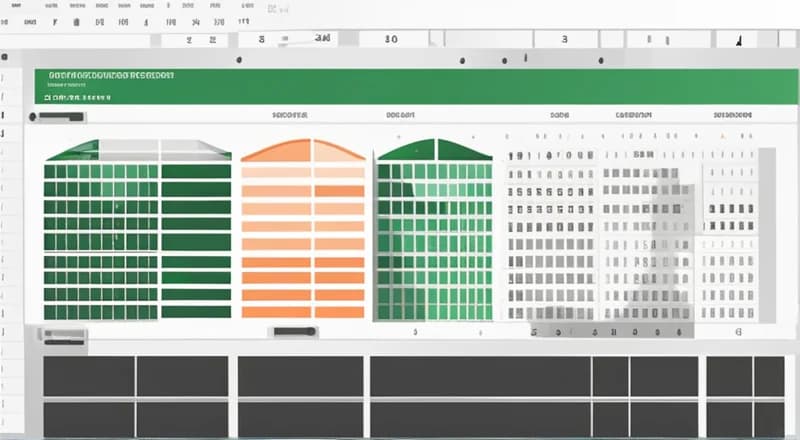Click the dark marker icon at top-right of ruler
The height and width of the screenshot is (440, 800).
(x=739, y=40)
